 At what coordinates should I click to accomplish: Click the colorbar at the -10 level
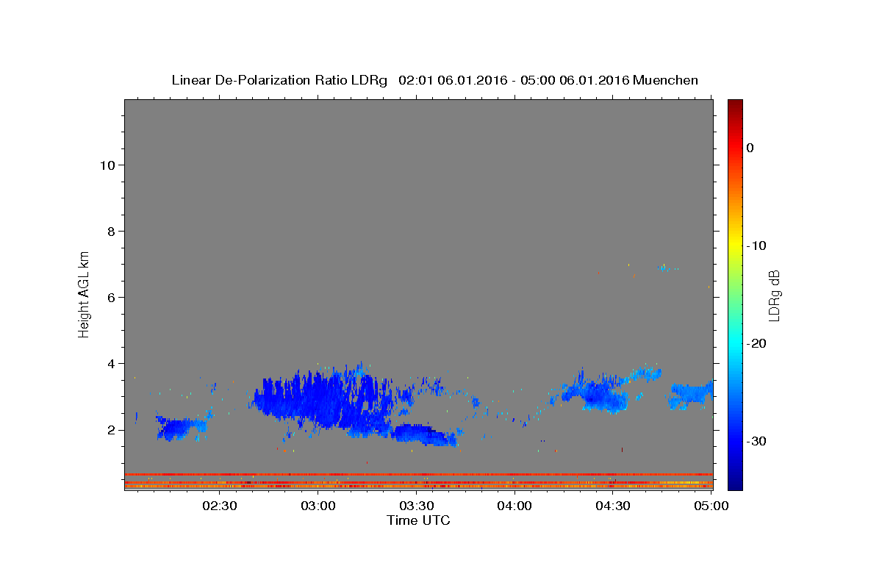(735, 245)
